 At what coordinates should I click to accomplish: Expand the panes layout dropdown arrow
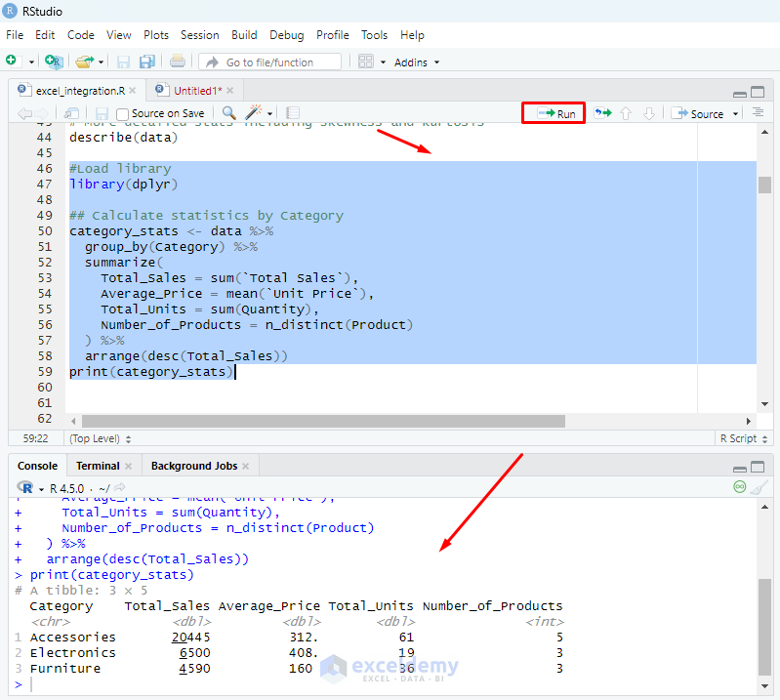[383, 62]
